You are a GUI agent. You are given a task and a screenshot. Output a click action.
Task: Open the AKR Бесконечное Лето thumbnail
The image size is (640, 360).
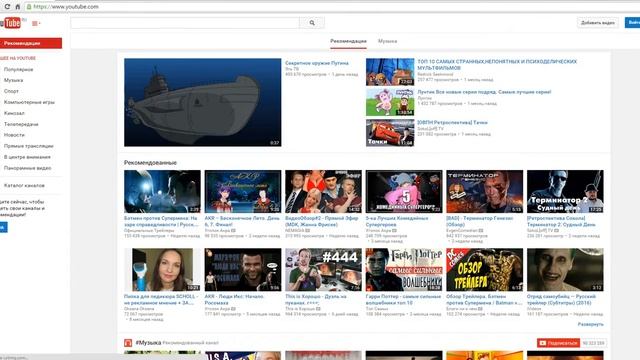coord(243,191)
